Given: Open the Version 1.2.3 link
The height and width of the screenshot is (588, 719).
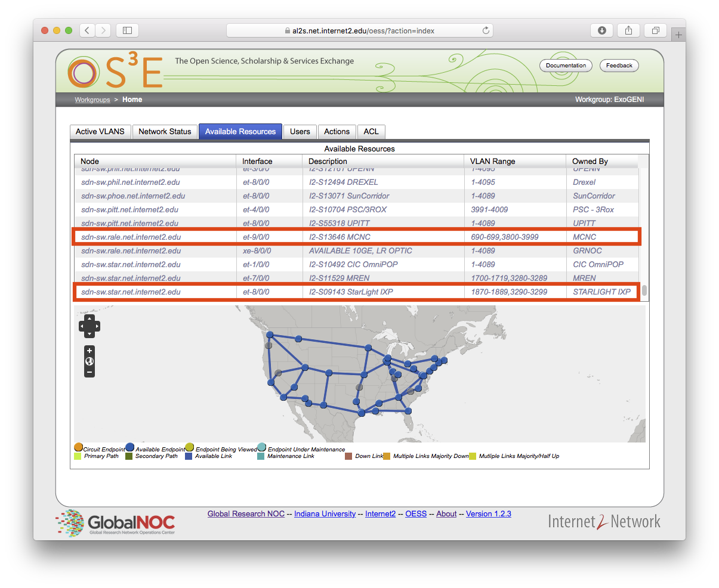Looking at the screenshot, I should (489, 514).
